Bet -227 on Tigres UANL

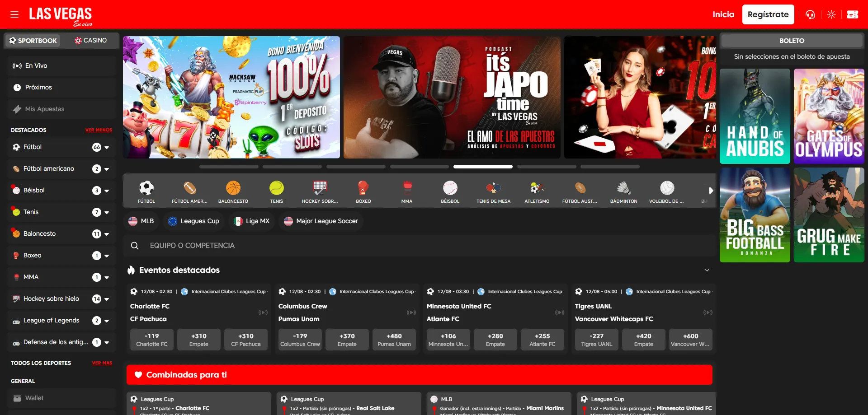(597, 340)
